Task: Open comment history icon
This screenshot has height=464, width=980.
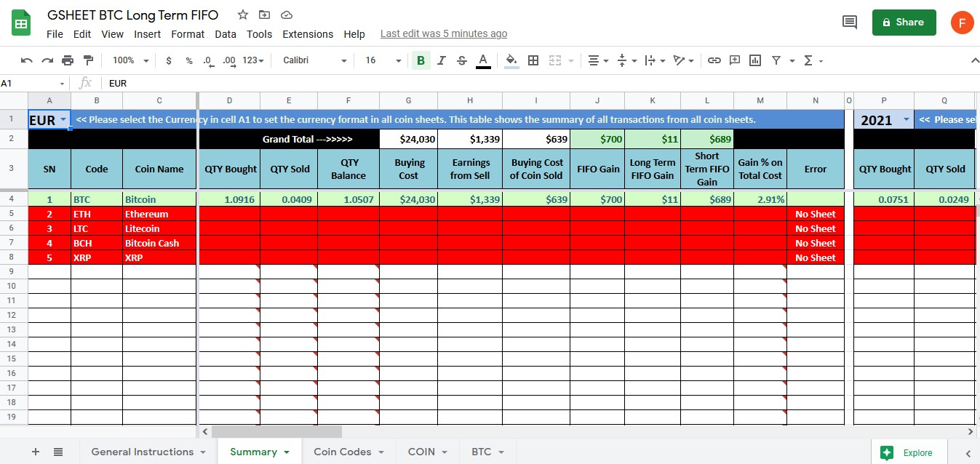Action: [849, 22]
